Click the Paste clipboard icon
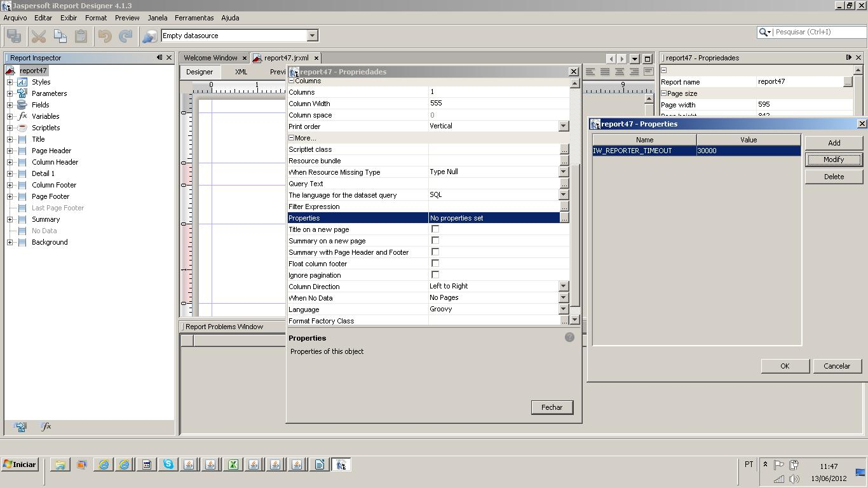The height and width of the screenshot is (488, 868). (x=81, y=36)
